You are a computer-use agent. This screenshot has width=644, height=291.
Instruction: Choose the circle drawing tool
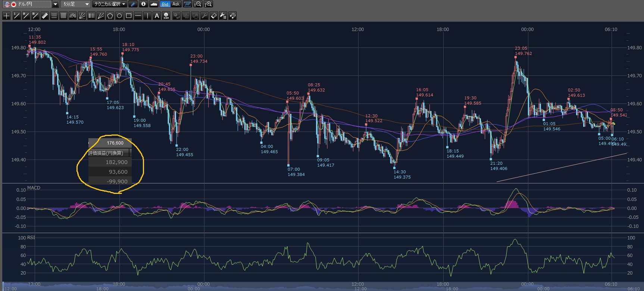(119, 16)
